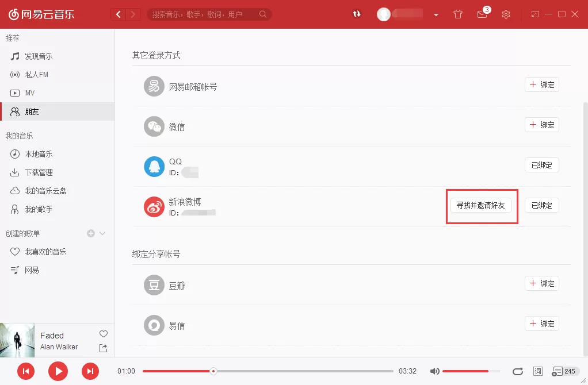This screenshot has width=588, height=385.
Task: Click the playback progress slider
Action: click(268, 371)
